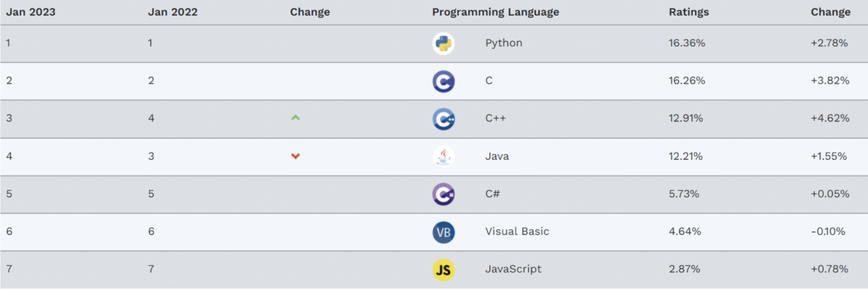Click the Jan 2023 column header
The image size is (868, 289).
pyautogui.click(x=31, y=12)
